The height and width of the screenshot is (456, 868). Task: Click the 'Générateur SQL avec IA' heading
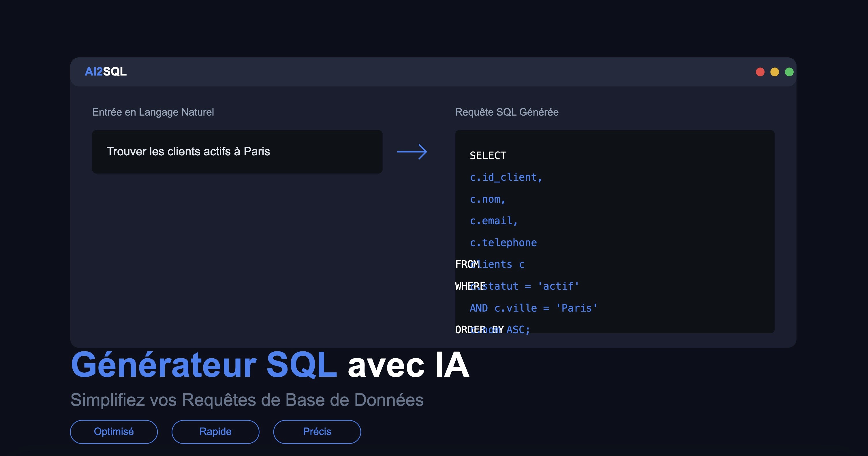point(270,365)
